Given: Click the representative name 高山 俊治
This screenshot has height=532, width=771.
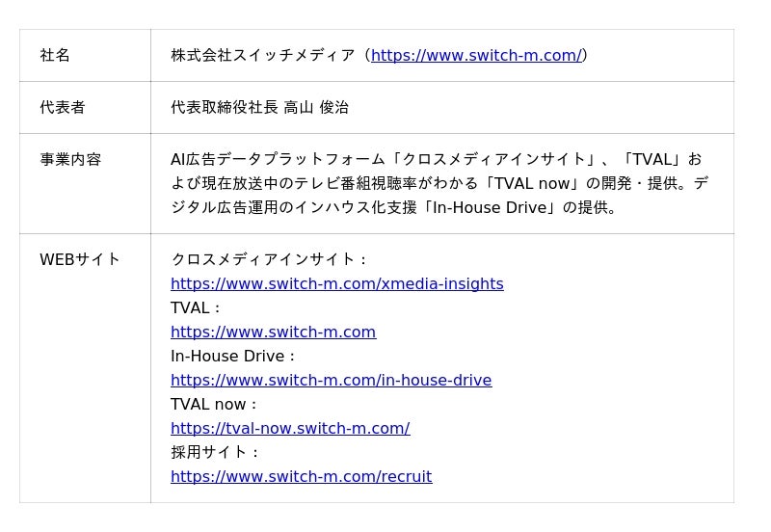Looking at the screenshot, I should (x=316, y=108).
